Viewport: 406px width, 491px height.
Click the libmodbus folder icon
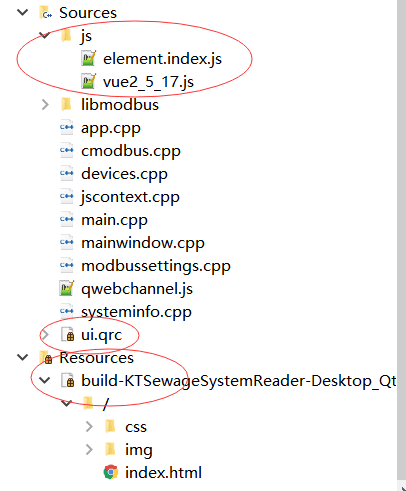pyautogui.click(x=66, y=104)
